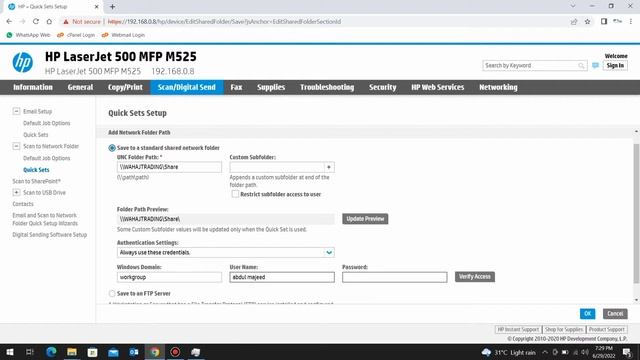The height and width of the screenshot is (360, 640).
Task: Click the Password input field
Action: point(394,277)
